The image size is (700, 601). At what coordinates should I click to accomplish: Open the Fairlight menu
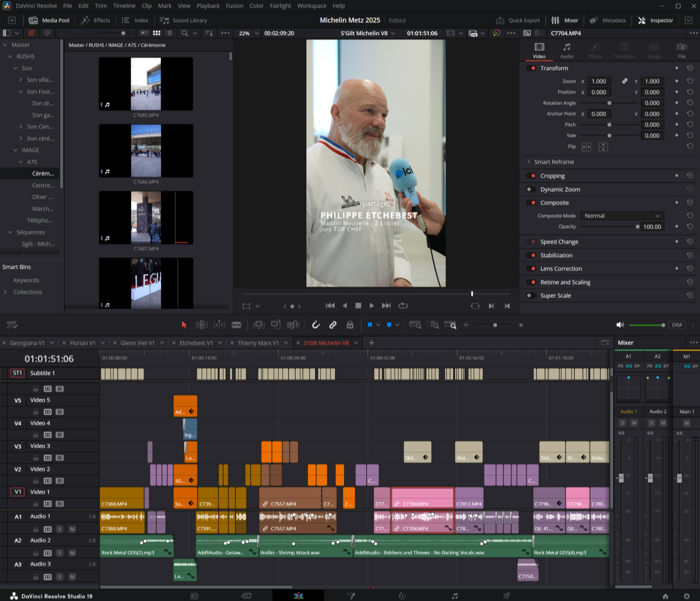point(281,6)
